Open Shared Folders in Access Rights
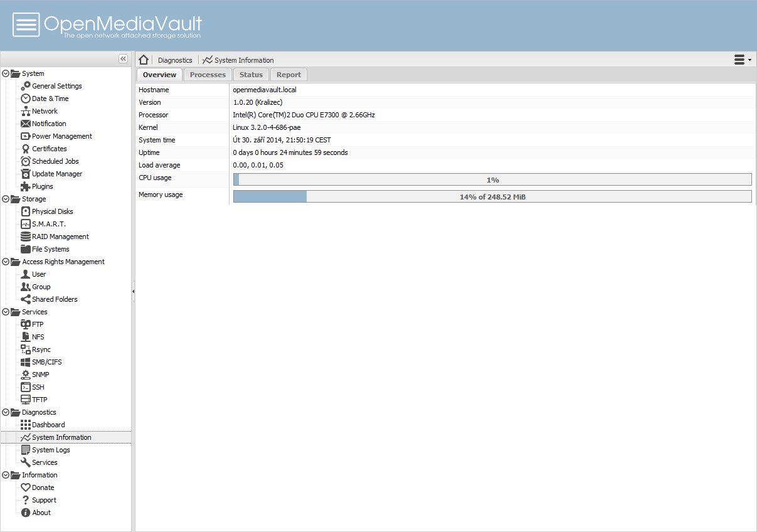Viewport: 757px width, 532px height. [55, 299]
